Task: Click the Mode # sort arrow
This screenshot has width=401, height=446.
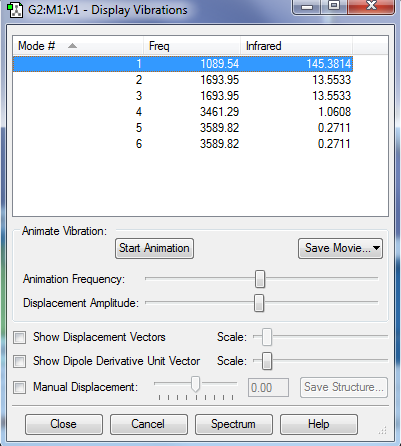Action: 72,46
